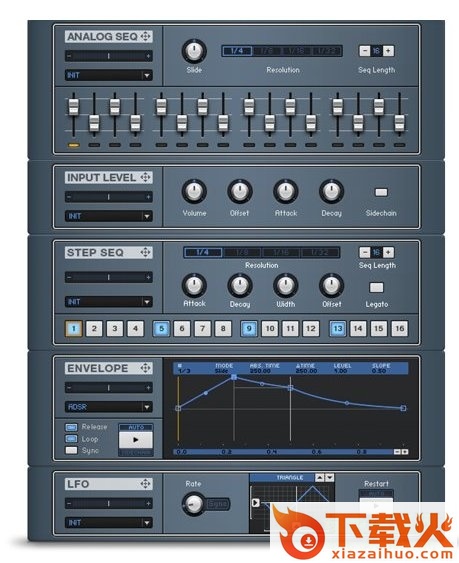Click the LFO modulation amount slider
The width and height of the screenshot is (459, 563).
click(x=108, y=503)
